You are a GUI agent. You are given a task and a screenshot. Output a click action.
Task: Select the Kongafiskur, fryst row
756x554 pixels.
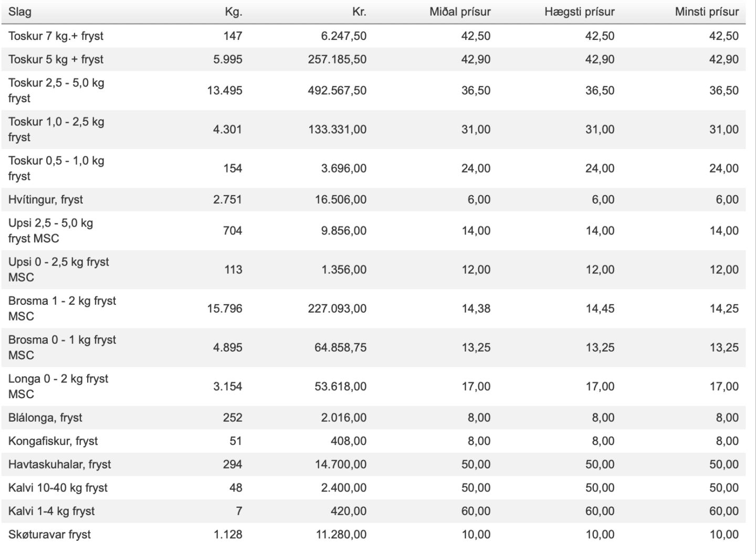pos(373,441)
